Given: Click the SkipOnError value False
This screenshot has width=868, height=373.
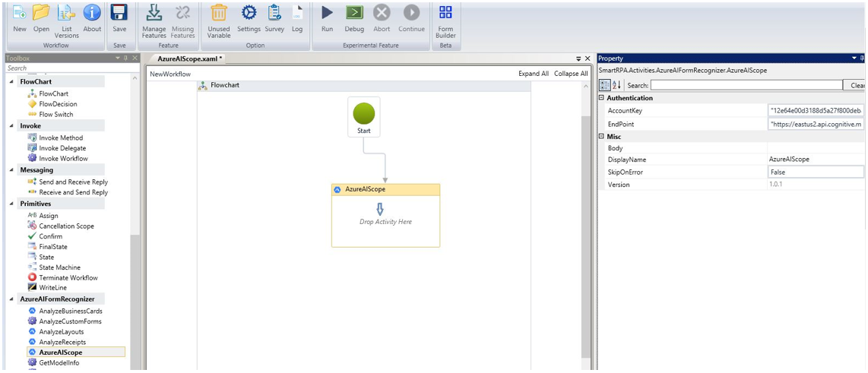Looking at the screenshot, I should (816, 172).
